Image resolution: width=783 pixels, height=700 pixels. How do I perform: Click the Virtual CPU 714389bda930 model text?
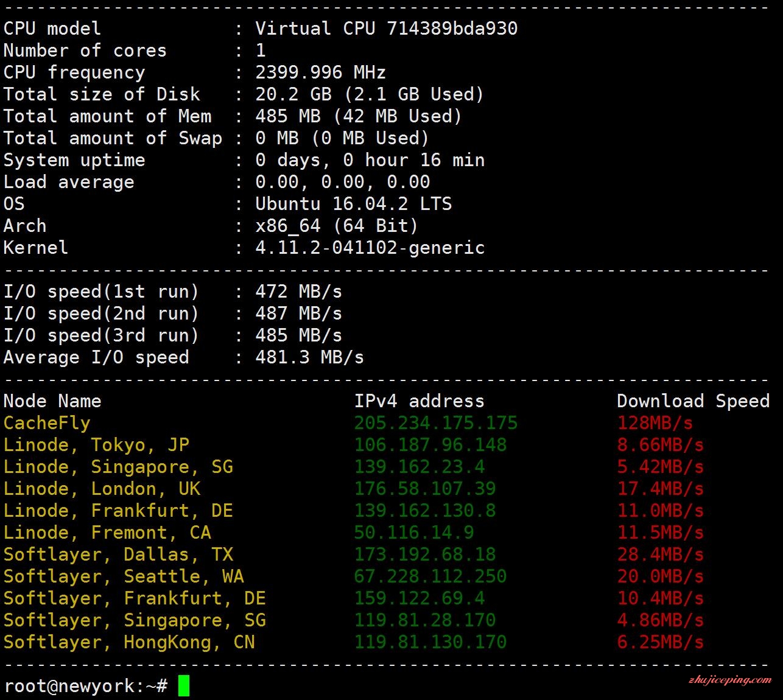click(386, 29)
